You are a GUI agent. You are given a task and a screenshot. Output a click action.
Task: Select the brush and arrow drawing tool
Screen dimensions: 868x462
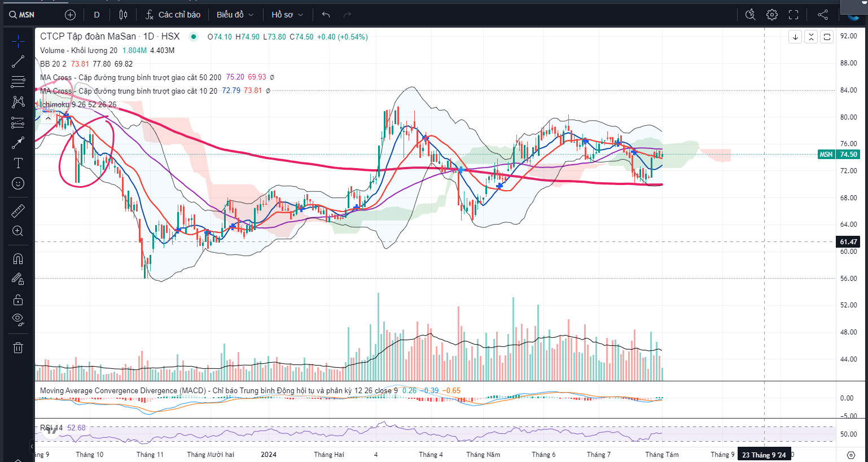tap(18, 143)
